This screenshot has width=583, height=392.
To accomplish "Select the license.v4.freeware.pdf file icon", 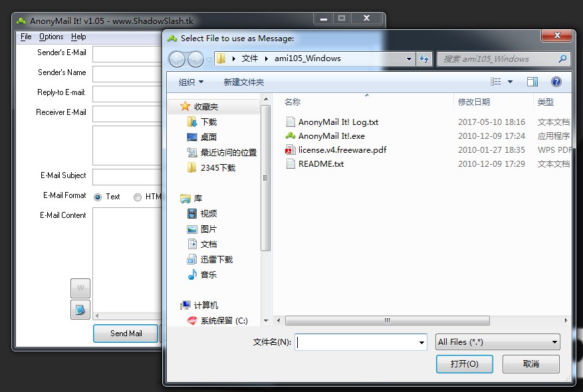I will point(291,149).
